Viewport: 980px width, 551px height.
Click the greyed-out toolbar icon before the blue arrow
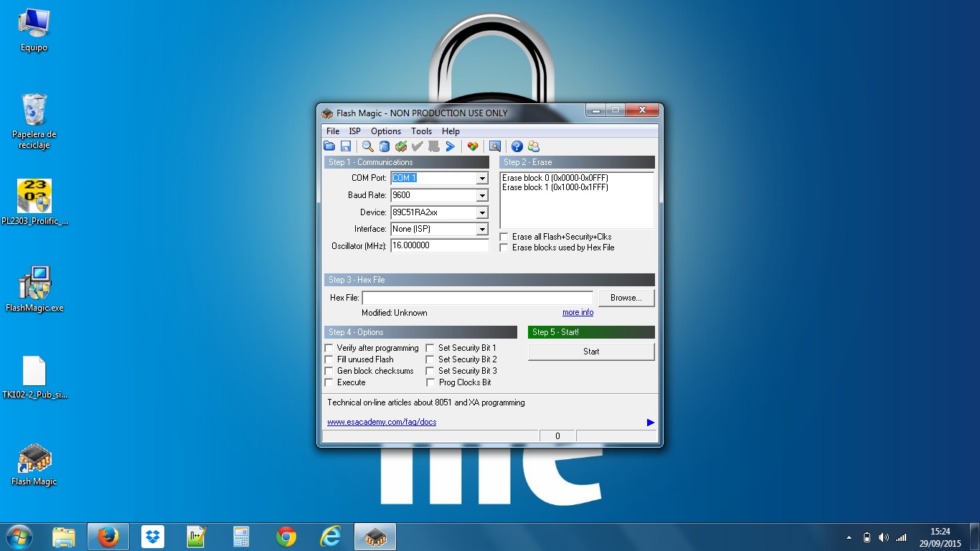pyautogui.click(x=434, y=146)
